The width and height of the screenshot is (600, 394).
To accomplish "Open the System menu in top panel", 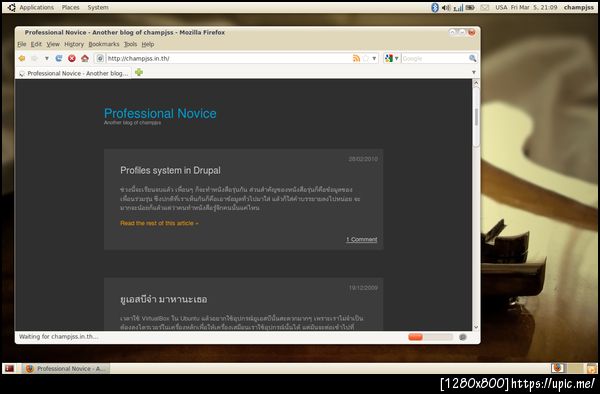I will [98, 7].
